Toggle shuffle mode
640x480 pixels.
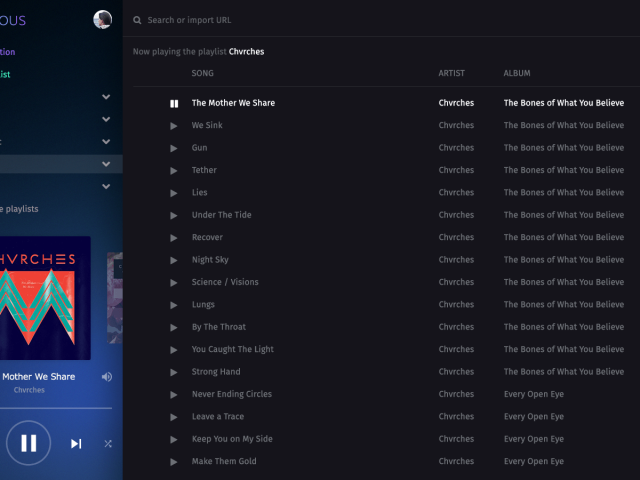[108, 444]
